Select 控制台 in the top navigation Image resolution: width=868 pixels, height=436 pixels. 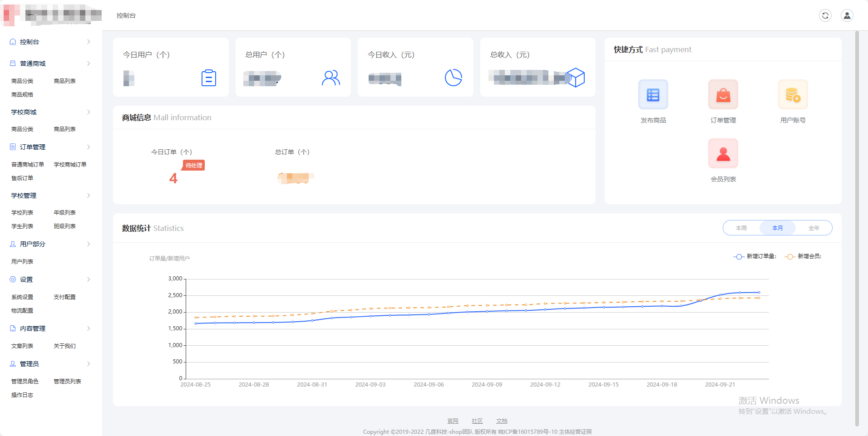pos(126,15)
